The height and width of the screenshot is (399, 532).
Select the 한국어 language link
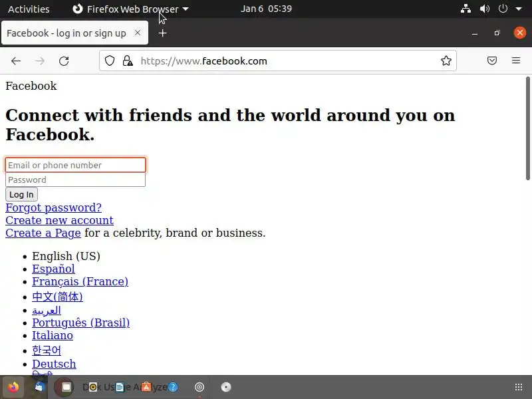(47, 350)
